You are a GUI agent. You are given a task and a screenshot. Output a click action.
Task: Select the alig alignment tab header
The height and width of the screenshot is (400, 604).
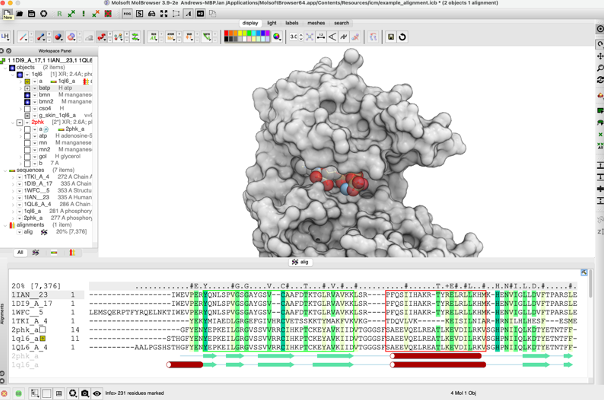tap(301, 261)
